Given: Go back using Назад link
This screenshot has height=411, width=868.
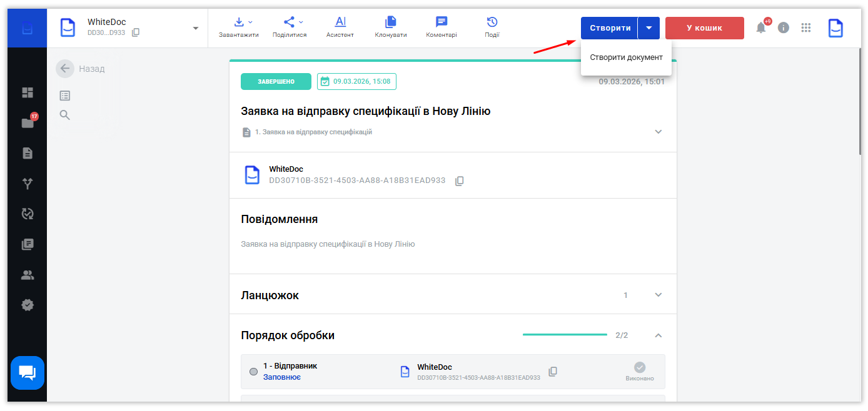Looking at the screenshot, I should (81, 69).
